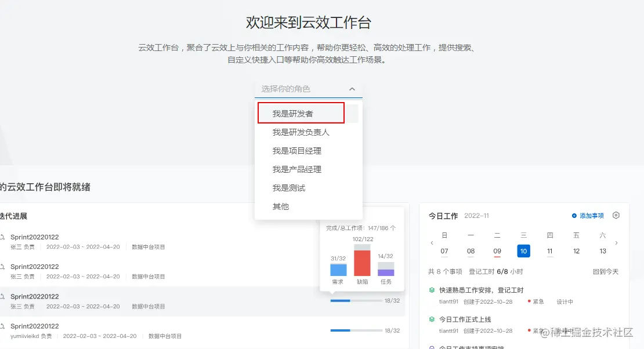Open today's work settings hexagon icon
Screen dimensions: 644x349
coord(616,215)
